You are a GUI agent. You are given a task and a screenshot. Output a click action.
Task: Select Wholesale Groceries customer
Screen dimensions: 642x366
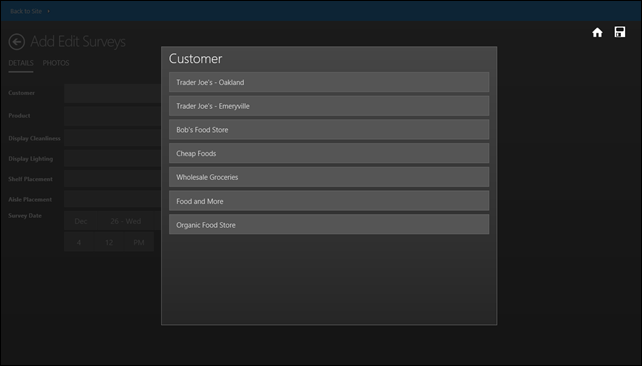329,177
